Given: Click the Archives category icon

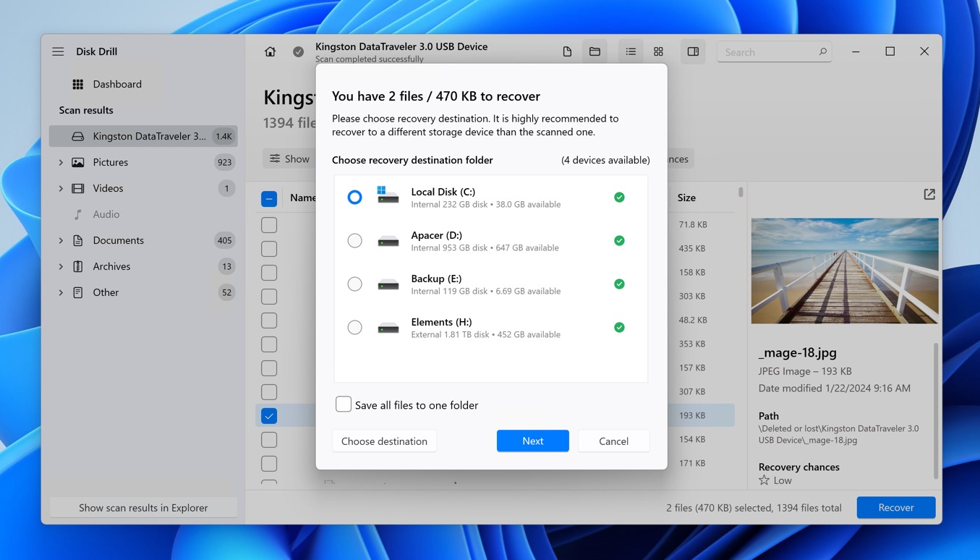Looking at the screenshot, I should pos(77,266).
